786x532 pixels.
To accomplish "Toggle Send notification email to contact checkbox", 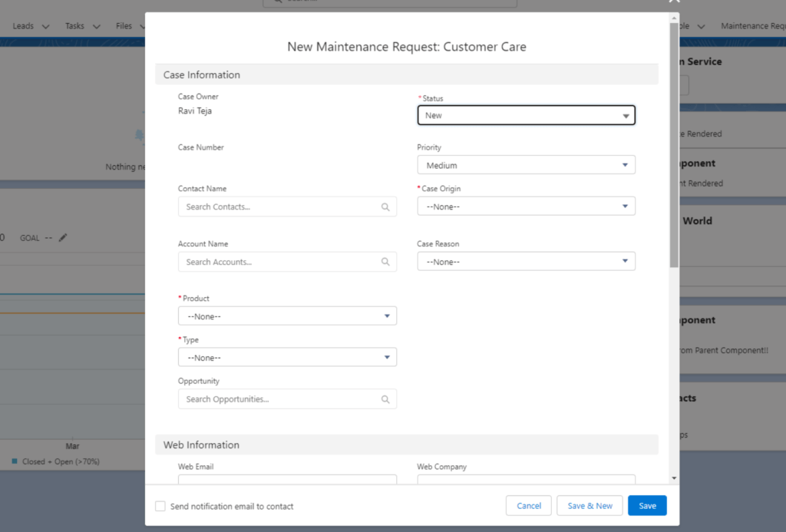I will pyautogui.click(x=160, y=506).
